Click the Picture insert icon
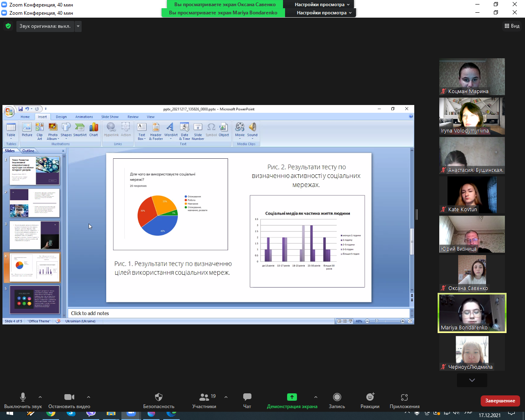Image resolution: width=525 pixels, height=420 pixels. coord(27,129)
